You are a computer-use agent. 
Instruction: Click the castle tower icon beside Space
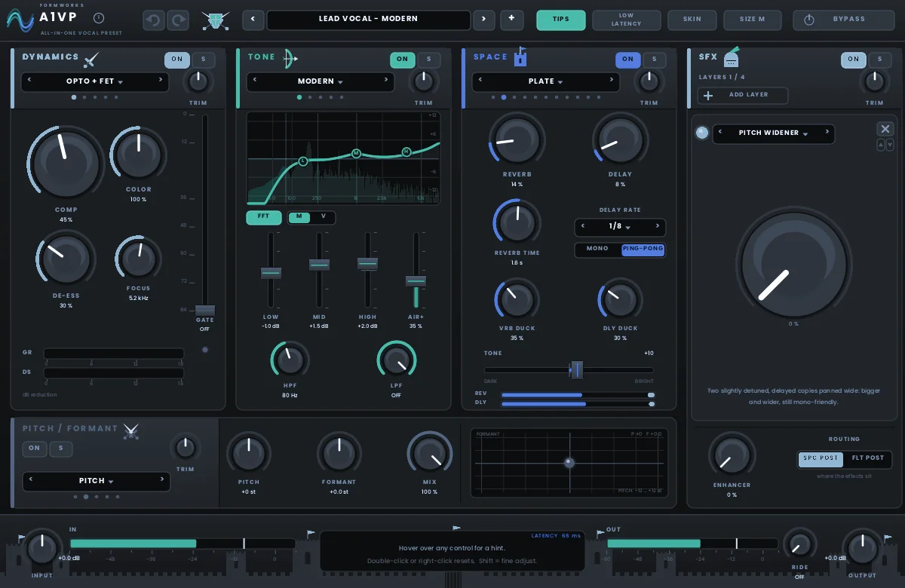520,57
